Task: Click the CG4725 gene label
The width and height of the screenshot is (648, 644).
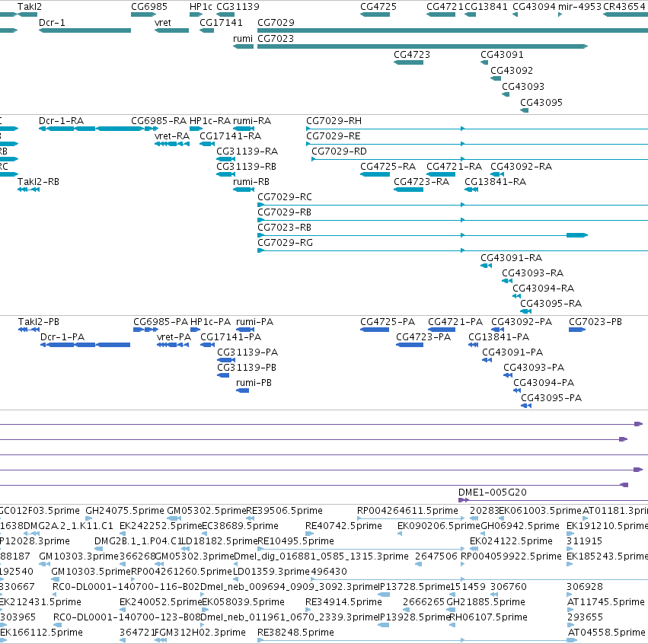Action: pos(378,7)
